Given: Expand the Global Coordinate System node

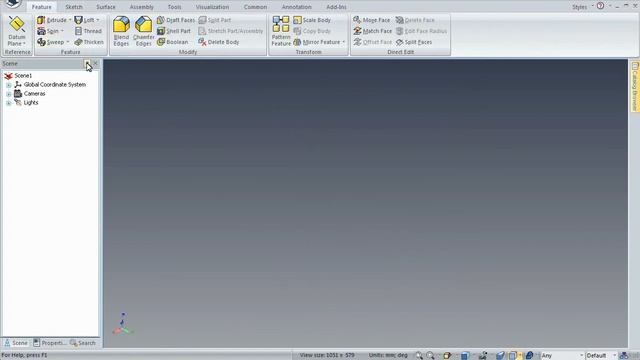Looking at the screenshot, I should point(9,85).
